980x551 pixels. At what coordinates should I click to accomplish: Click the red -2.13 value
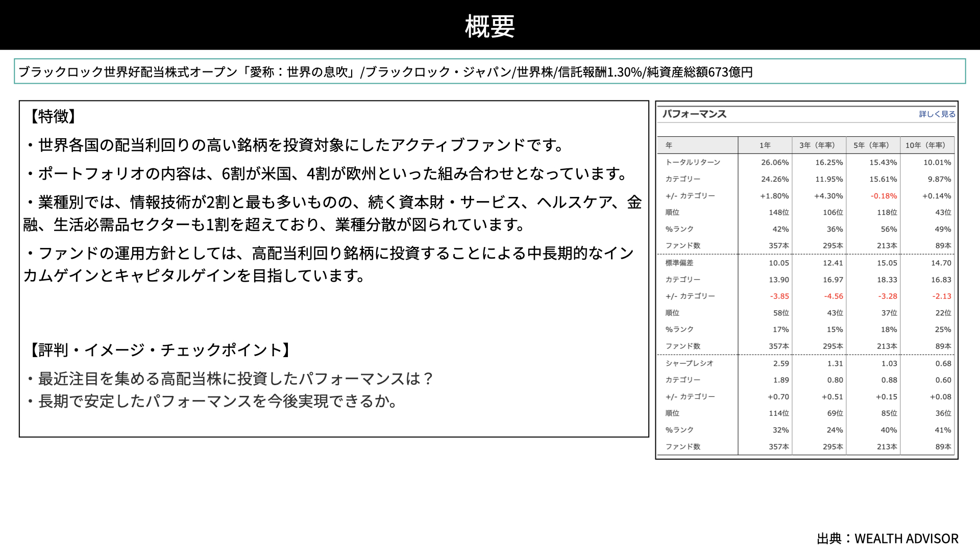tap(942, 296)
